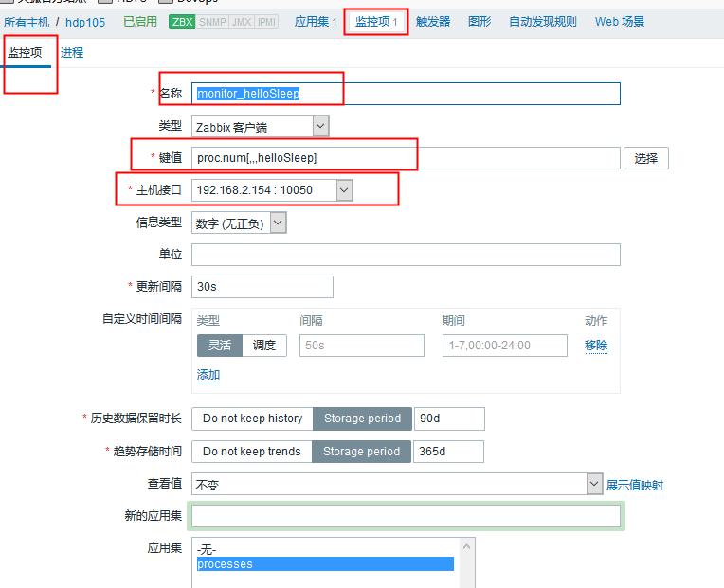This screenshot has width=724, height=588.
Task: Open the 图形 tab
Action: click(480, 22)
